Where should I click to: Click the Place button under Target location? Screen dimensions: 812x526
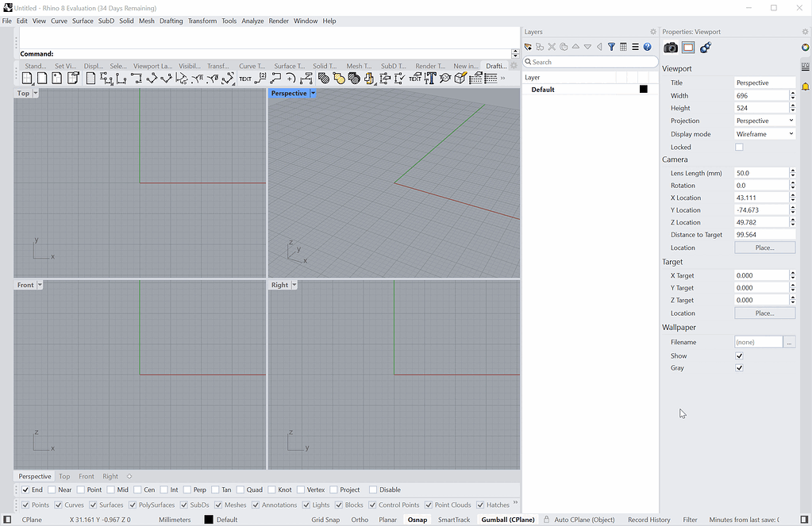(764, 313)
